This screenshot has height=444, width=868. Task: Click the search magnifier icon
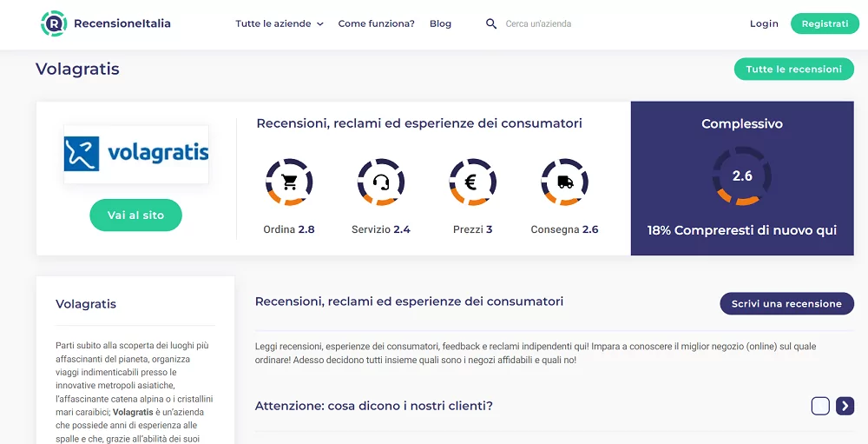click(491, 23)
